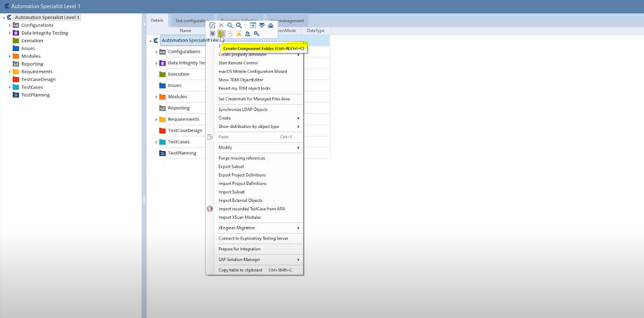This screenshot has width=644, height=318.
Task: Click the Configurations icon in Details table
Action: click(x=163, y=52)
